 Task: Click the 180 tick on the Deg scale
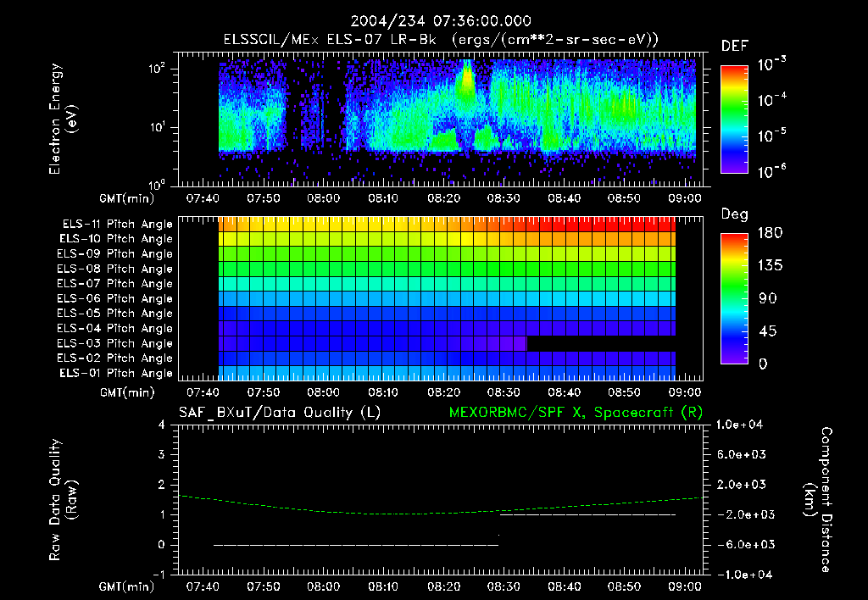tap(770, 233)
